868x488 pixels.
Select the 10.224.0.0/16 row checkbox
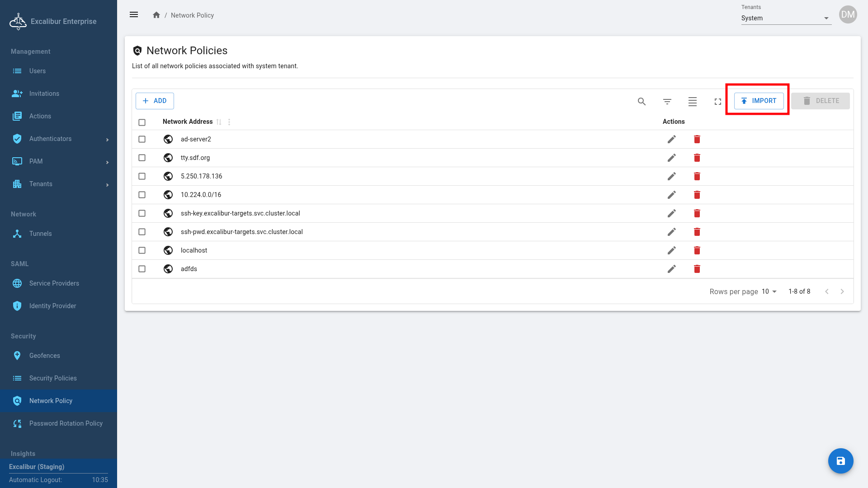pos(142,195)
